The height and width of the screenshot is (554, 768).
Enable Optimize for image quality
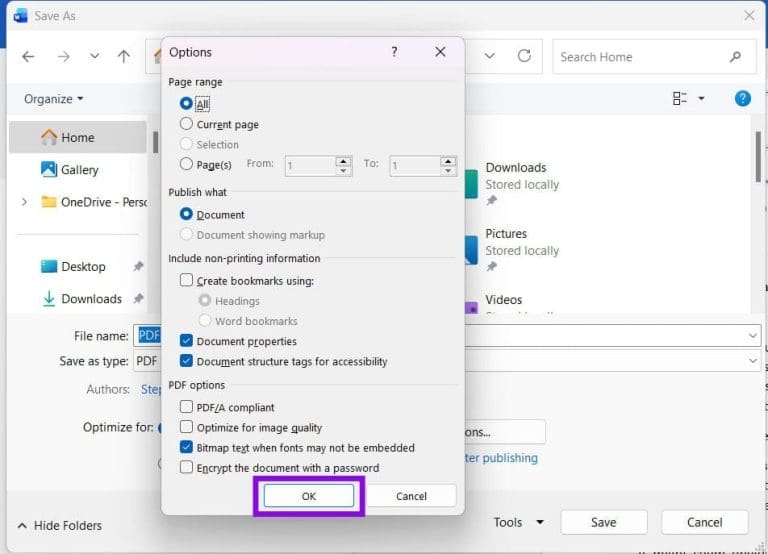pyautogui.click(x=186, y=427)
